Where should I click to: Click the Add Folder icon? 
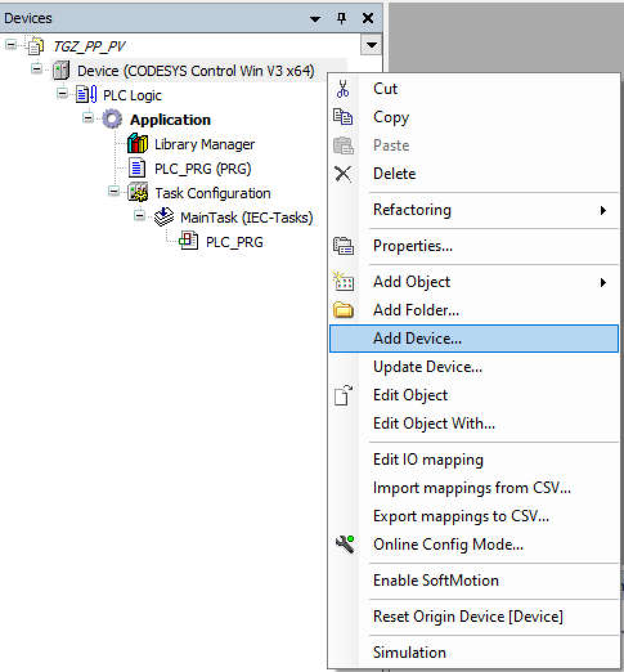pyautogui.click(x=343, y=310)
